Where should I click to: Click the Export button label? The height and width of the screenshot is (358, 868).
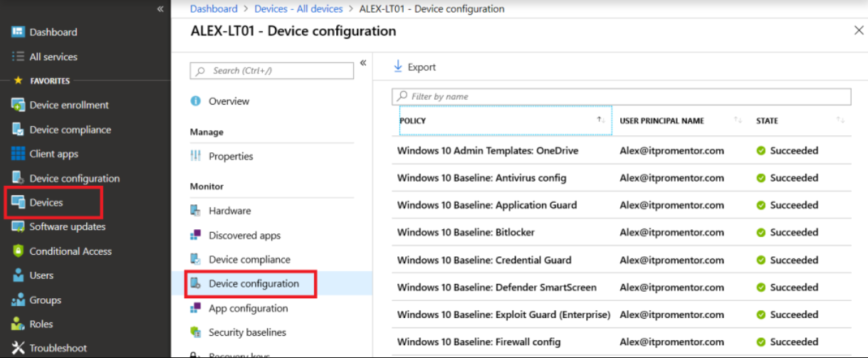(422, 67)
